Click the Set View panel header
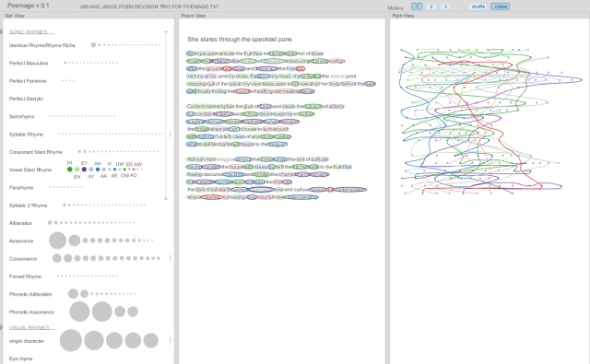This screenshot has width=590, height=364. [x=88, y=16]
